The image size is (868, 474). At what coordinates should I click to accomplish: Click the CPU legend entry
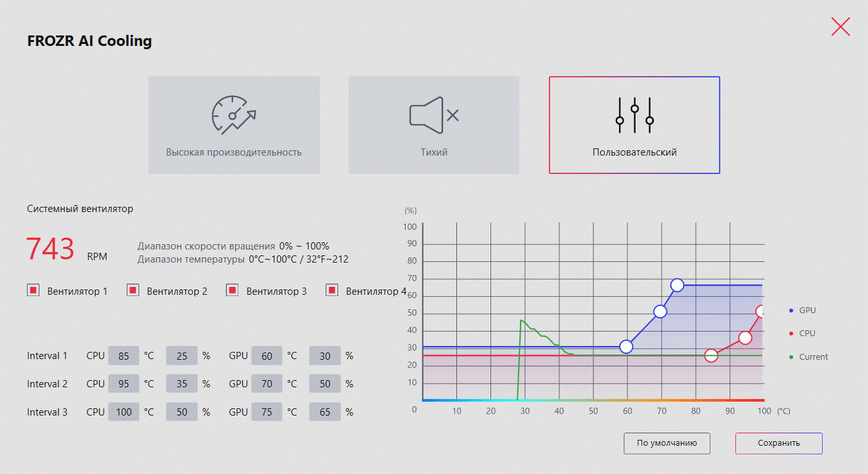pos(802,334)
